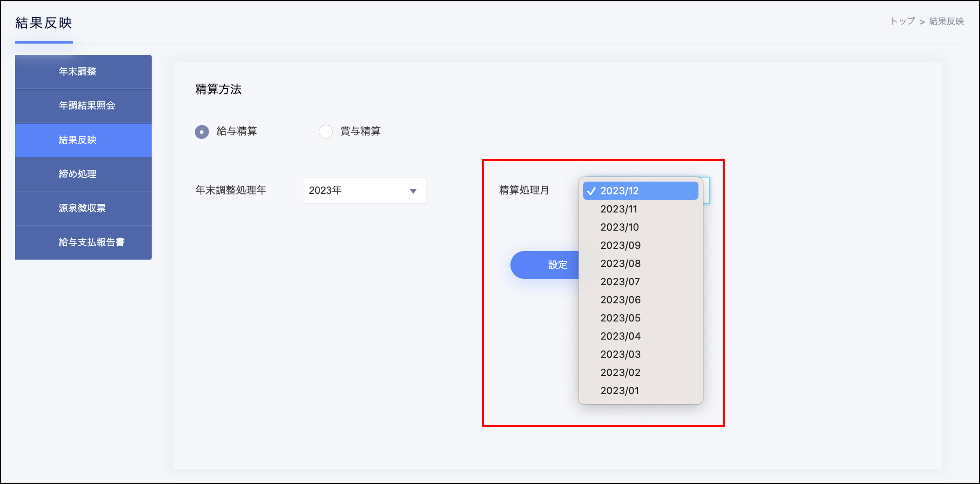Pick 2023/01 from the dropdown options
The height and width of the screenshot is (484, 980).
(640, 391)
